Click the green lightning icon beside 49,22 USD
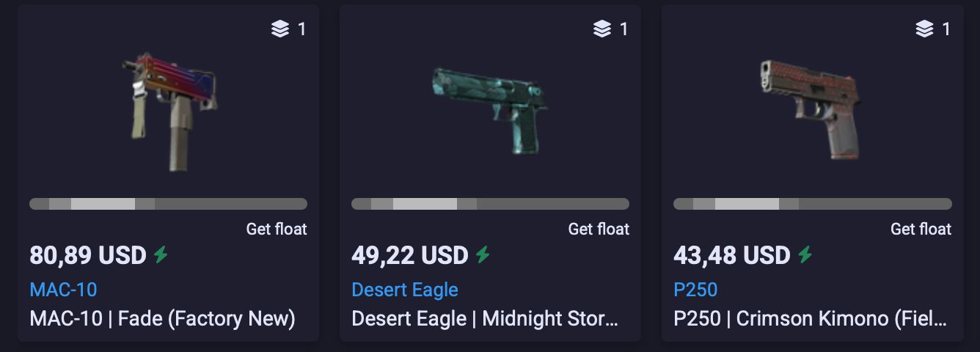Image resolution: width=980 pixels, height=352 pixels. pyautogui.click(x=483, y=255)
